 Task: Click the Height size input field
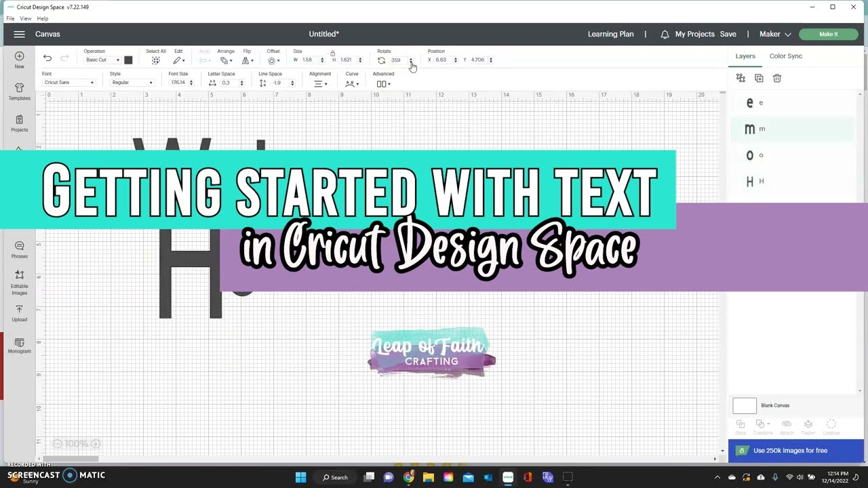coord(347,60)
